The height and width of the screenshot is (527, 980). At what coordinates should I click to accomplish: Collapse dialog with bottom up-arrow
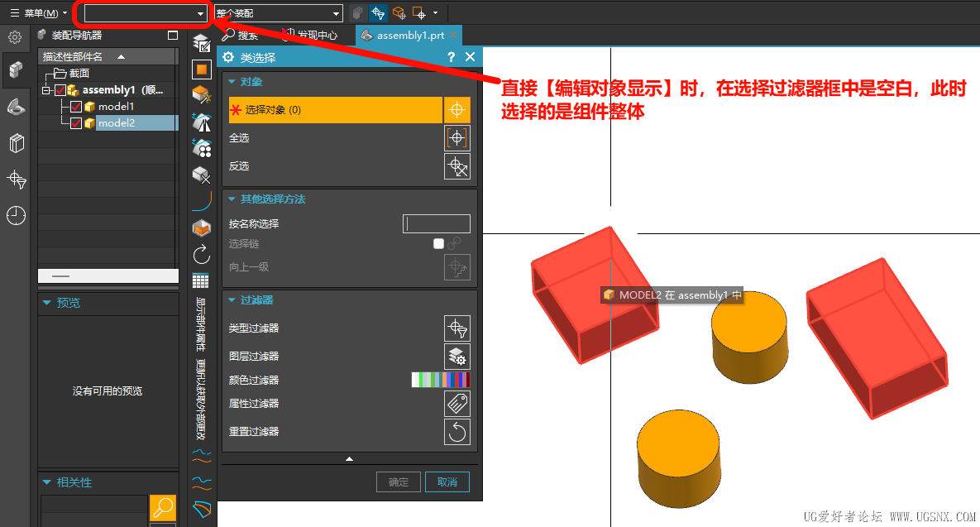pos(349,459)
